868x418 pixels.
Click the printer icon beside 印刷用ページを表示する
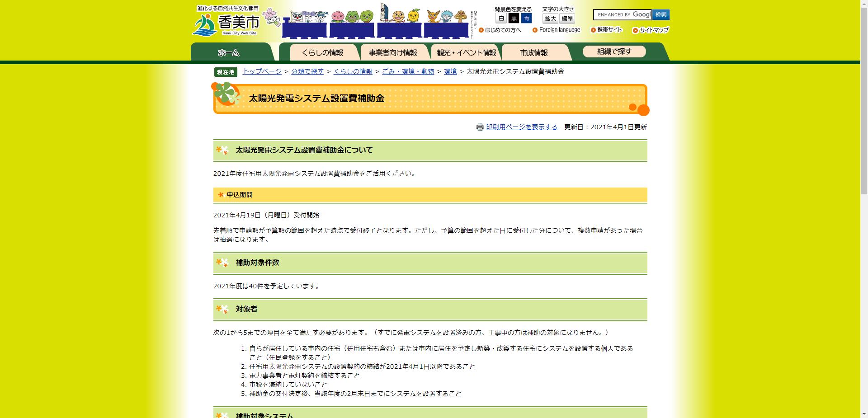(x=479, y=127)
